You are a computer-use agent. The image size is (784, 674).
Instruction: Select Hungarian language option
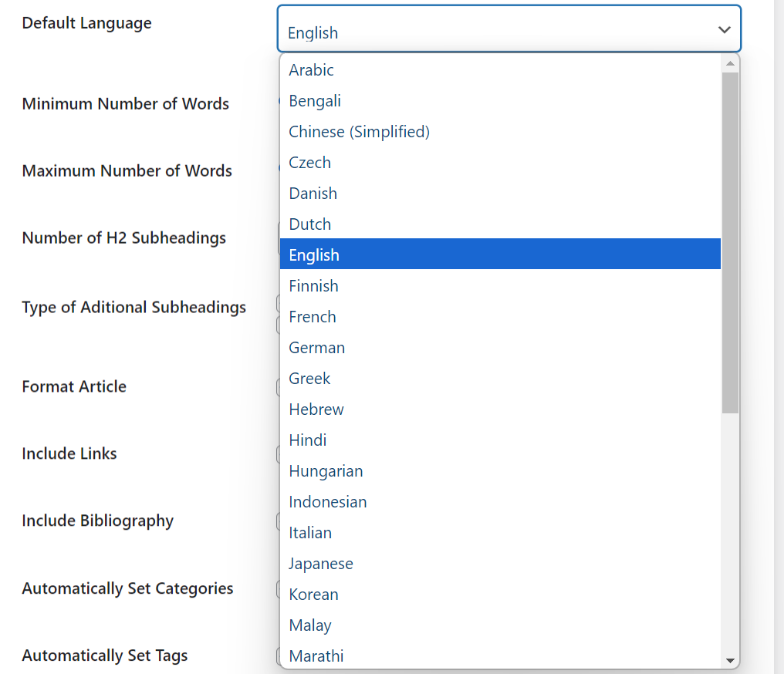tap(500, 471)
